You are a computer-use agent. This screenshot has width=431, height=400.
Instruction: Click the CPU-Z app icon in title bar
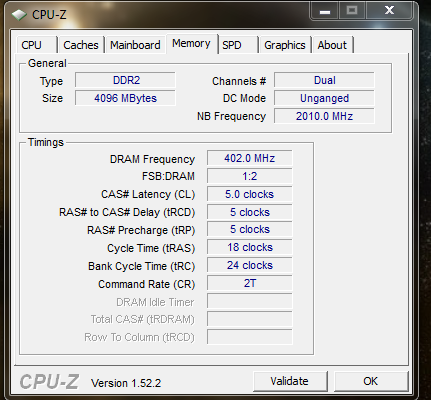click(x=19, y=15)
